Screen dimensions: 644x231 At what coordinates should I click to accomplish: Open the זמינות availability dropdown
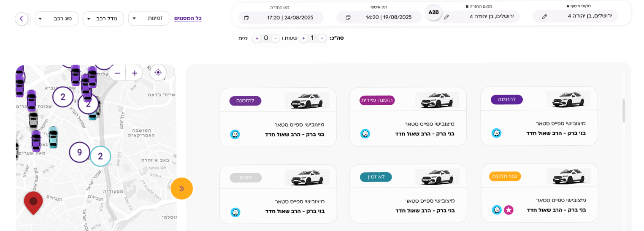149,18
